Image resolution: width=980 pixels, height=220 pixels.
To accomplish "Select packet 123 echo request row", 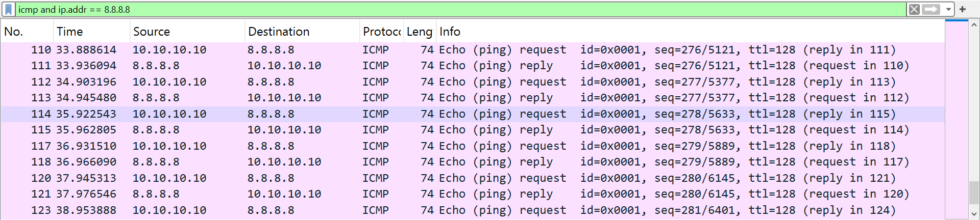I will (459, 210).
